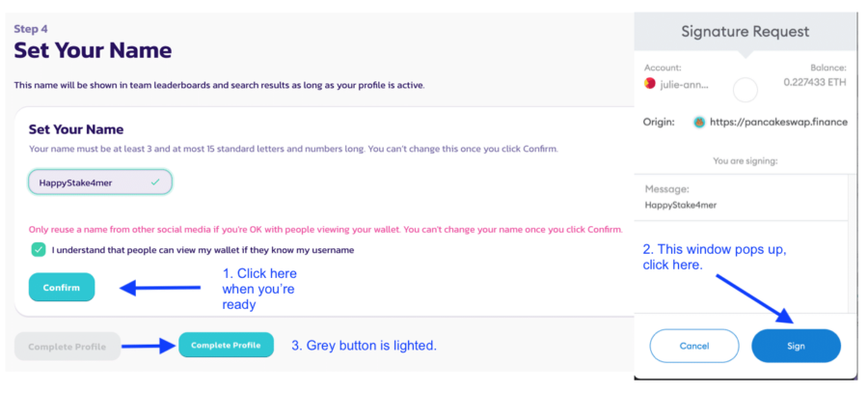The image size is (868, 393).
Task: Click the julie-ann account name
Action: tap(682, 83)
